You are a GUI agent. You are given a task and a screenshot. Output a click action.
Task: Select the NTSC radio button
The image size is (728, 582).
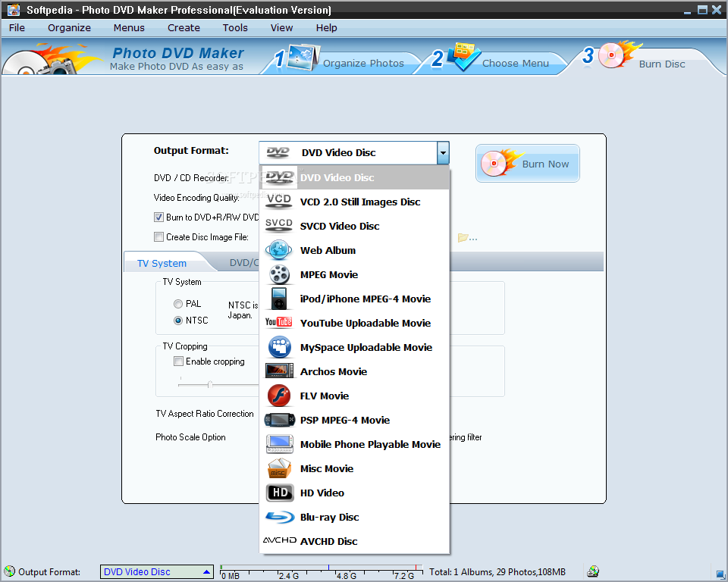tap(177, 321)
